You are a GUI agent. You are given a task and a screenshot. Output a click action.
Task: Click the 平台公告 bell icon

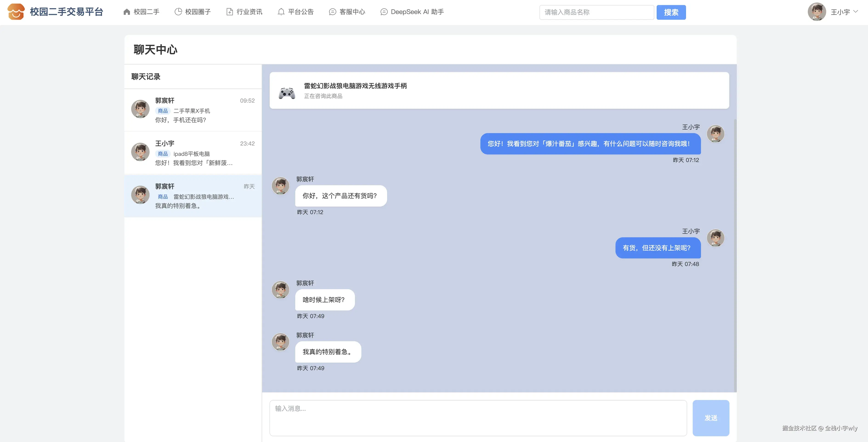click(x=281, y=12)
